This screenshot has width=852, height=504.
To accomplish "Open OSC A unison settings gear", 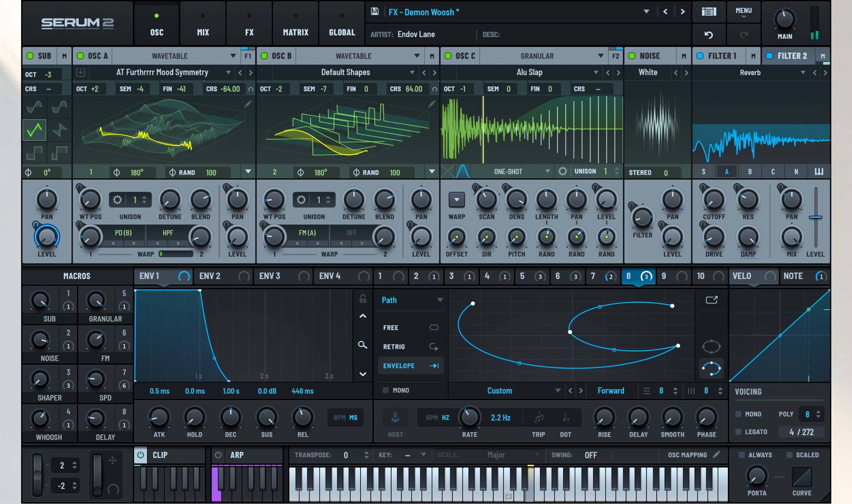I will click(117, 200).
